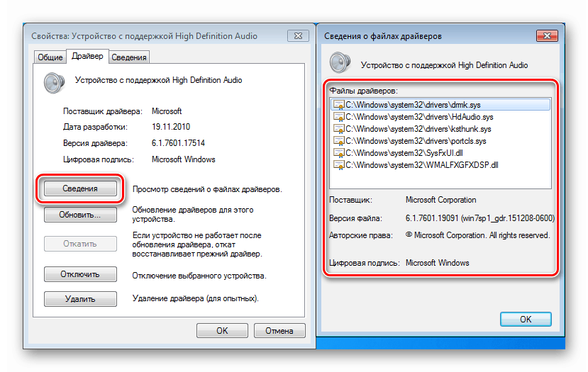
Task: Click the Просмотр сведений о файлах драйверов description
Action: click(x=207, y=190)
